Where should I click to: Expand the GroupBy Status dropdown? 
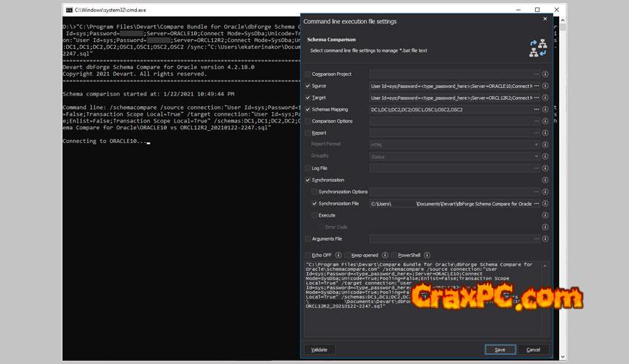[x=536, y=156]
